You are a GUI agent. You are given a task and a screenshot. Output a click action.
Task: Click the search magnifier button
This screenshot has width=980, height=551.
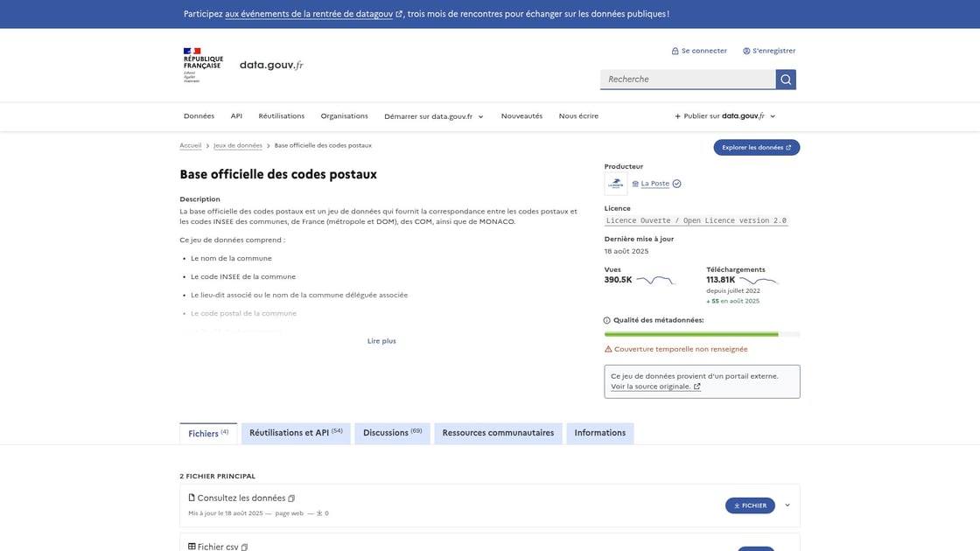click(786, 80)
